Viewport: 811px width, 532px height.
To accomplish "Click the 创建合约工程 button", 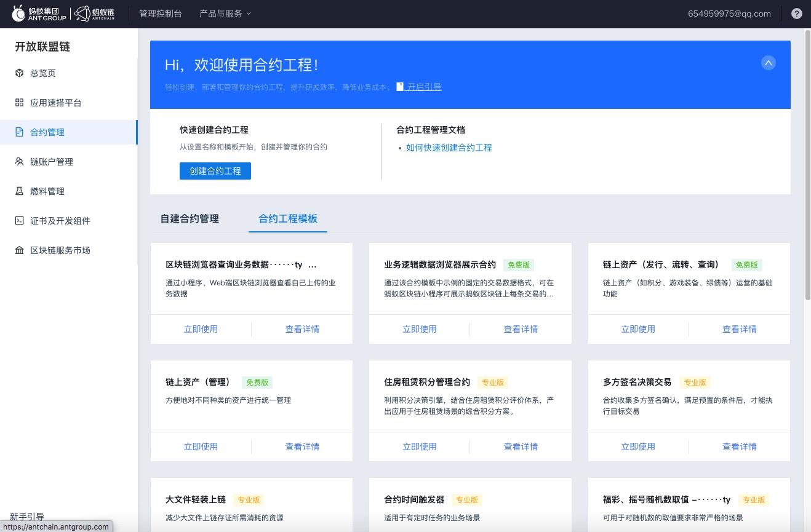I will coord(215,171).
